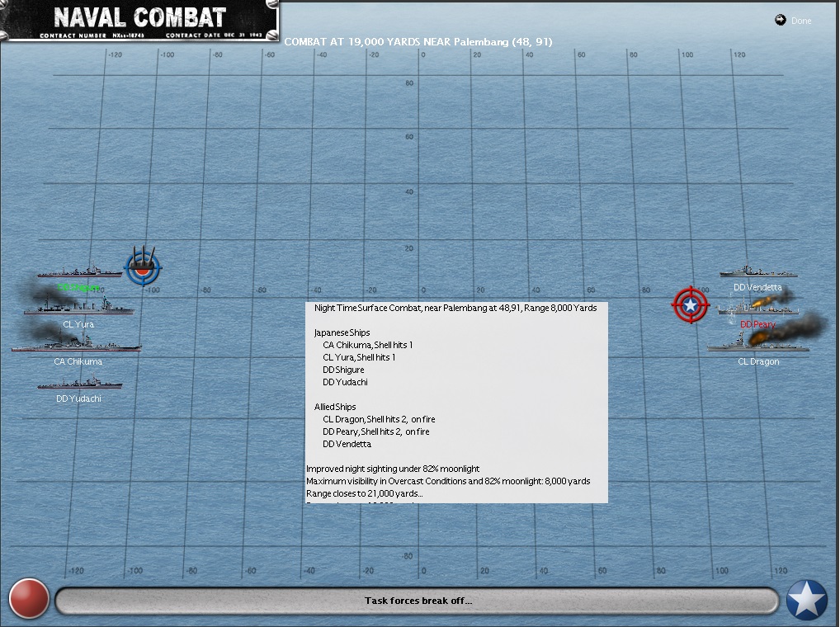840x627 pixels.
Task: Click the Range closes to 21,000 yards line
Action: coord(364,493)
